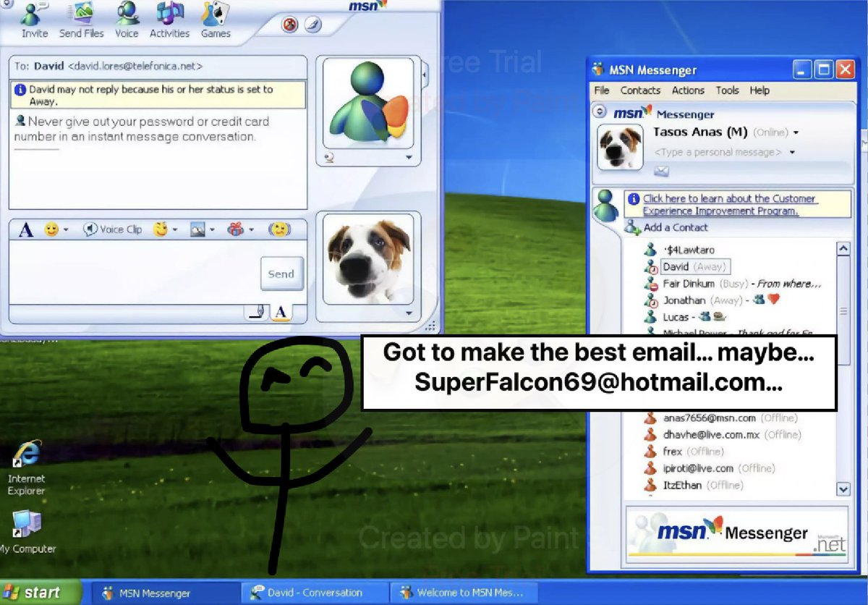Open the personal message dropdown arrow
The image size is (868, 605).
click(793, 153)
